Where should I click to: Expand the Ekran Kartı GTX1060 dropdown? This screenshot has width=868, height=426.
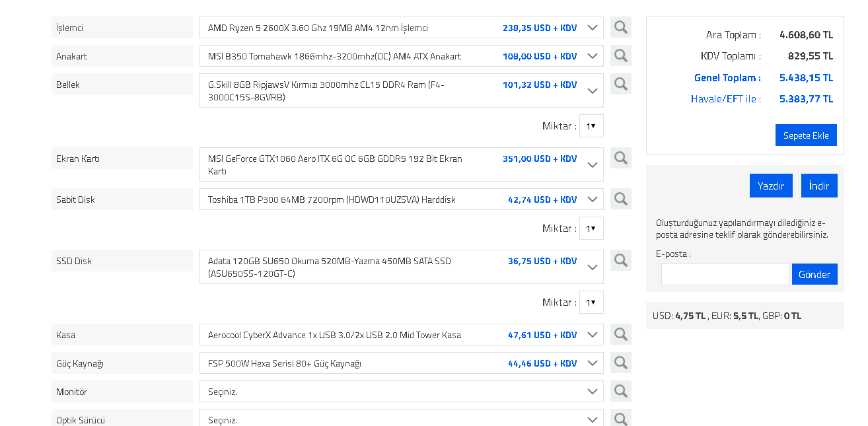tap(402, 164)
